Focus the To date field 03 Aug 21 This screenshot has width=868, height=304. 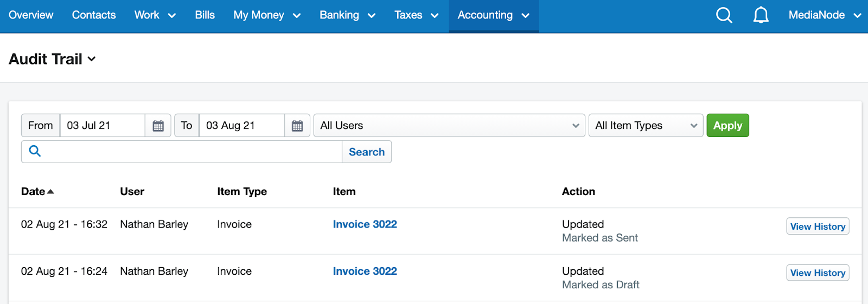coord(242,126)
